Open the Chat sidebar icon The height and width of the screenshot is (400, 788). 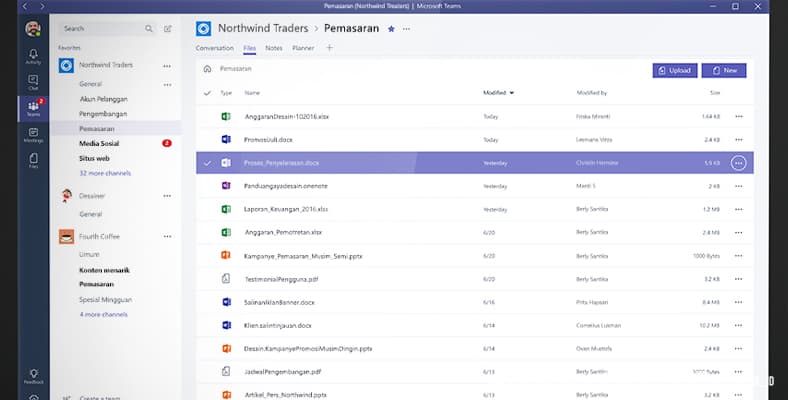(33, 82)
